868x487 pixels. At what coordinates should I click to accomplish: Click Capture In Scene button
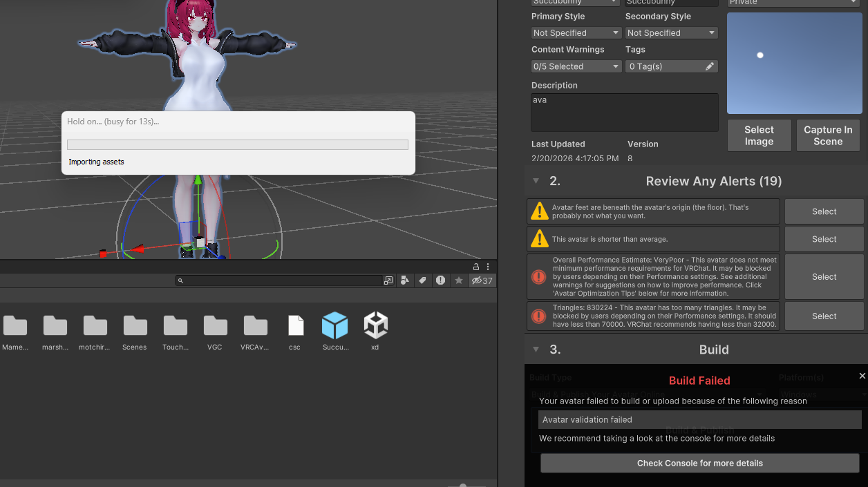[x=828, y=135]
